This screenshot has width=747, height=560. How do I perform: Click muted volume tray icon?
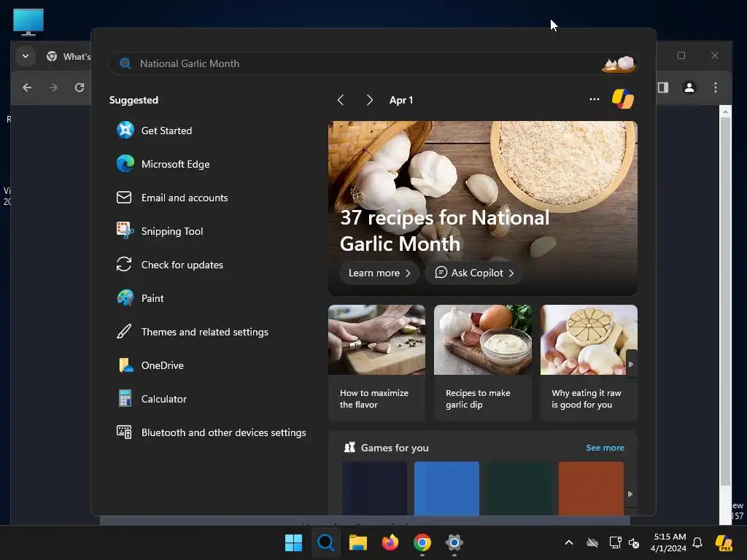click(x=634, y=542)
